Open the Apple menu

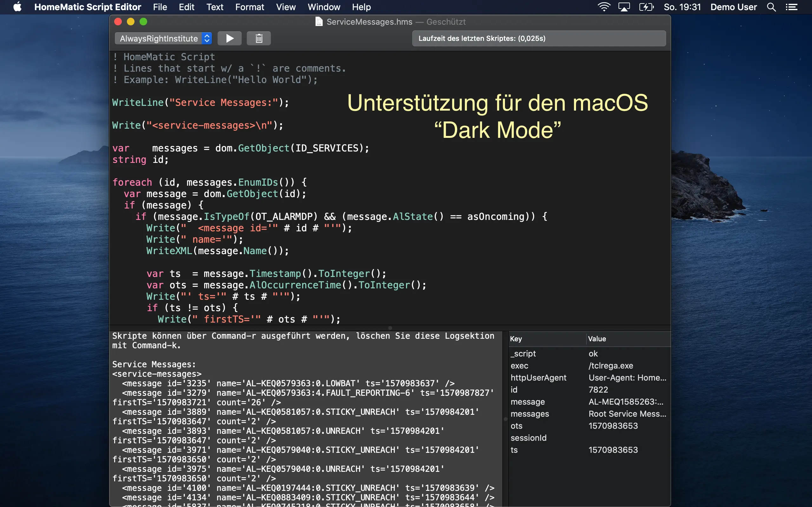[x=17, y=7]
